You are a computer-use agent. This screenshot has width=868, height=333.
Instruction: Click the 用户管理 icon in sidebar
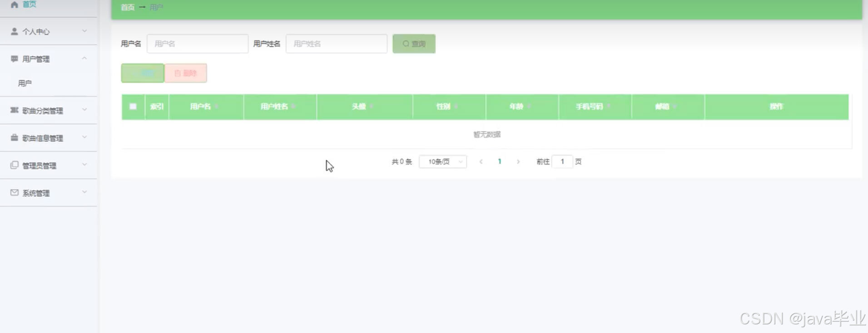tap(15, 59)
